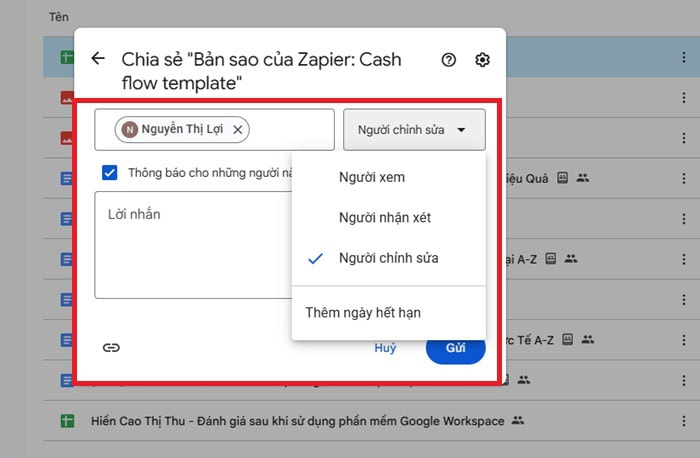
Task: Click the back arrow in share dialog
Action: click(98, 59)
